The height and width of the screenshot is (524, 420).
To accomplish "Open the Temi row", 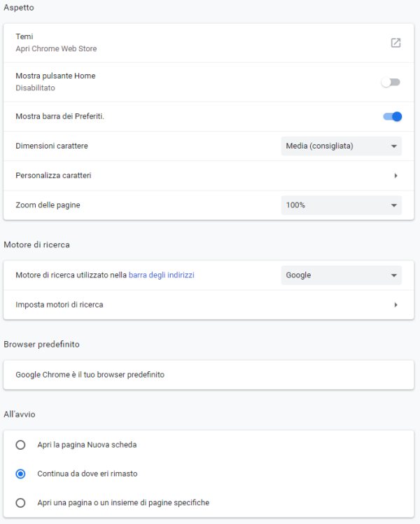I will coord(209,43).
